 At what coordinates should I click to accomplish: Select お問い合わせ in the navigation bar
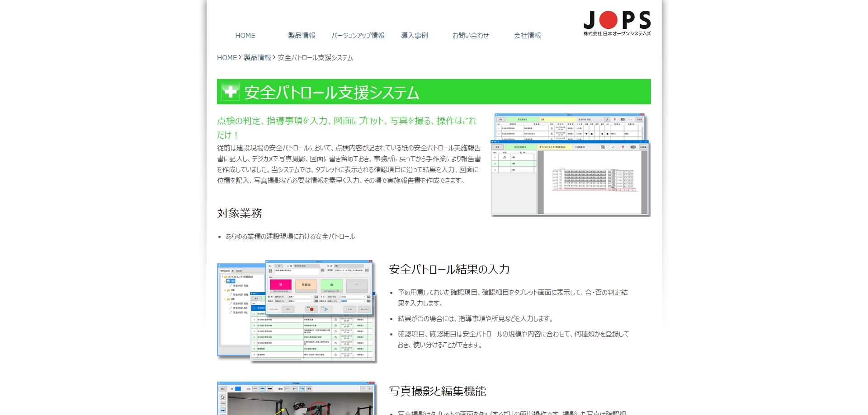point(471,35)
